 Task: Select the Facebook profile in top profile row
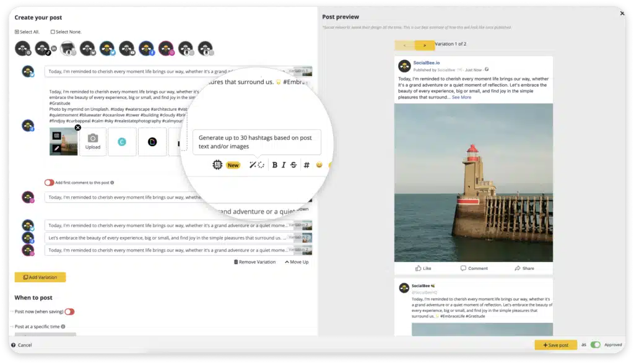pos(146,48)
